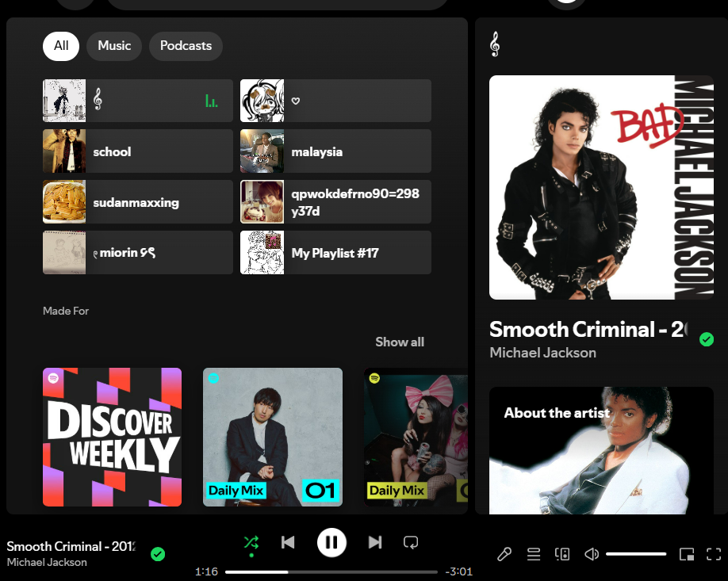This screenshot has height=581, width=728.
Task: Open the qpwokdefrno90=298y37d playlist
Action: 335,202
